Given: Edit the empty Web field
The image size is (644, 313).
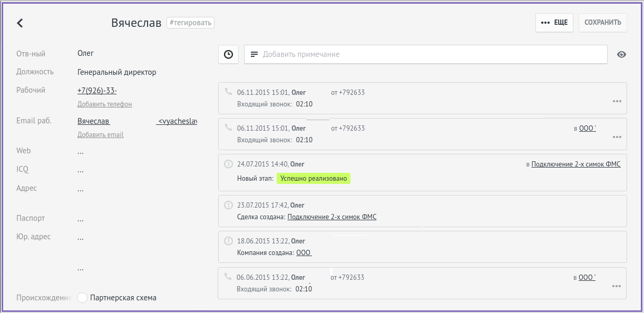Looking at the screenshot, I should 80,152.
